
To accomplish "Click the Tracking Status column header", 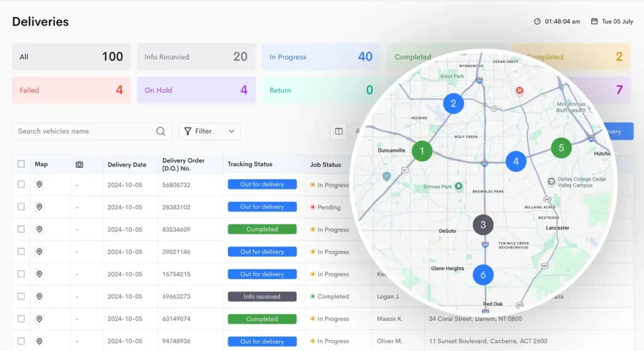I will pos(250,164).
